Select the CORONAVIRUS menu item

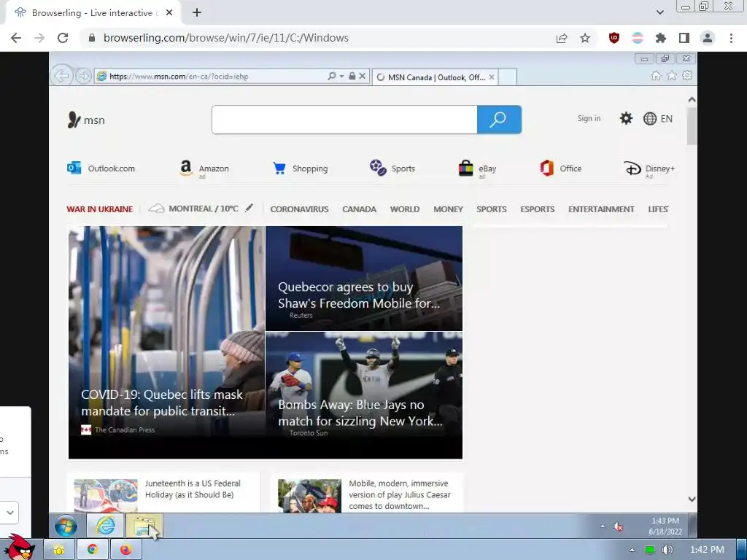299,209
